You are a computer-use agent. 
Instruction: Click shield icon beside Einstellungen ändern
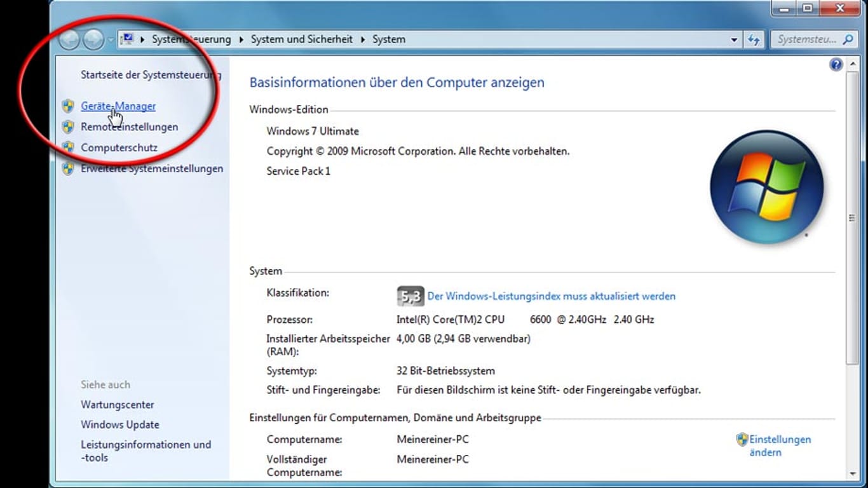click(x=742, y=439)
